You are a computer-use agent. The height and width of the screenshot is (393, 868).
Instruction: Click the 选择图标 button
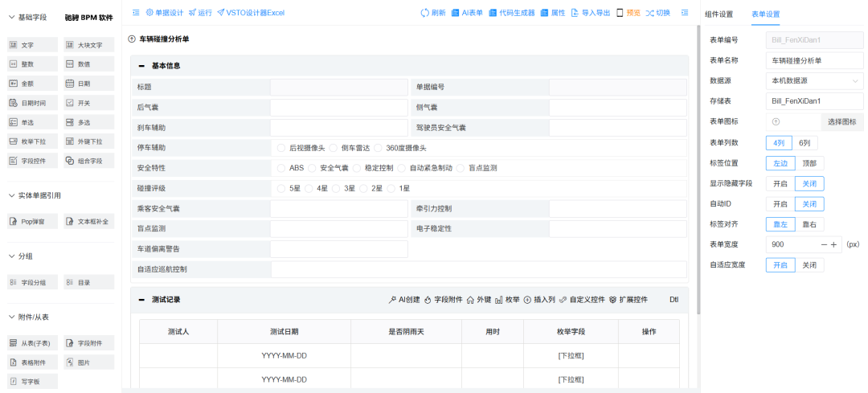(842, 122)
